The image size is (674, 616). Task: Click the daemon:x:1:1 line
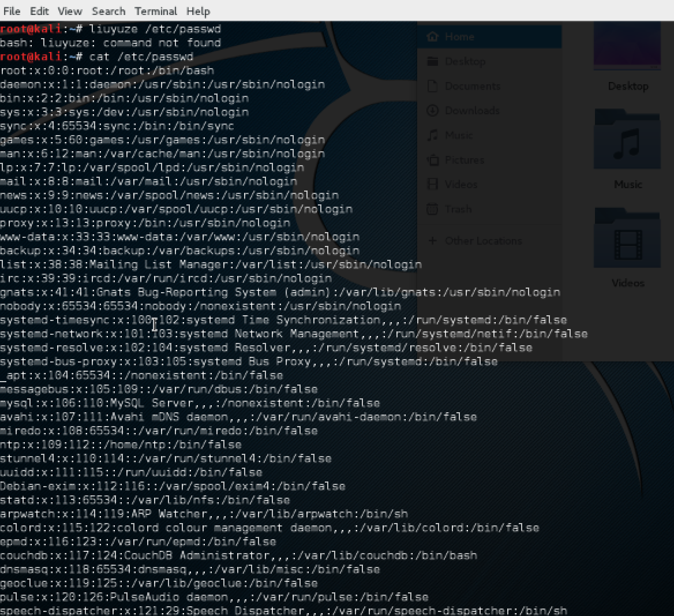coord(163,84)
